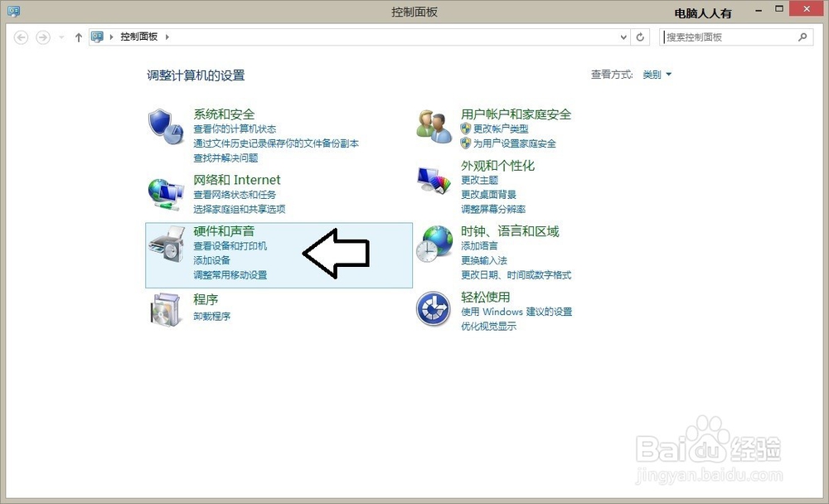Open 调整常用移动设置

230,275
